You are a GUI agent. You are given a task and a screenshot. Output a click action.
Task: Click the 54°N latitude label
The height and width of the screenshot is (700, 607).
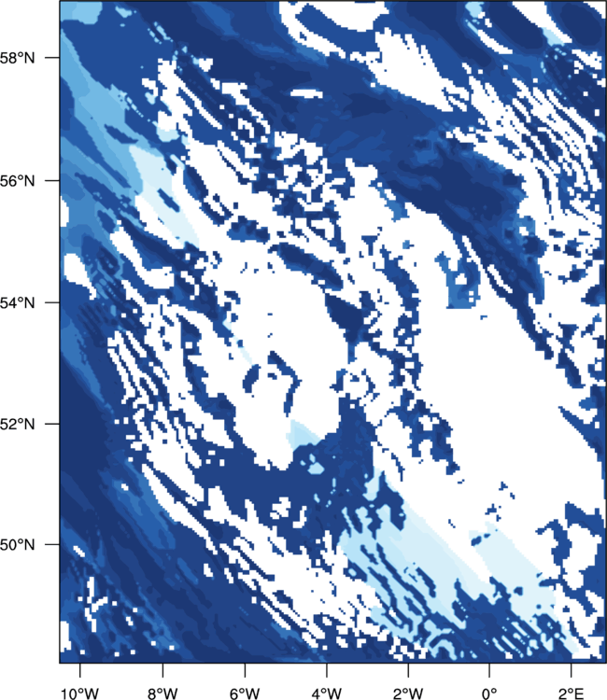point(17,302)
